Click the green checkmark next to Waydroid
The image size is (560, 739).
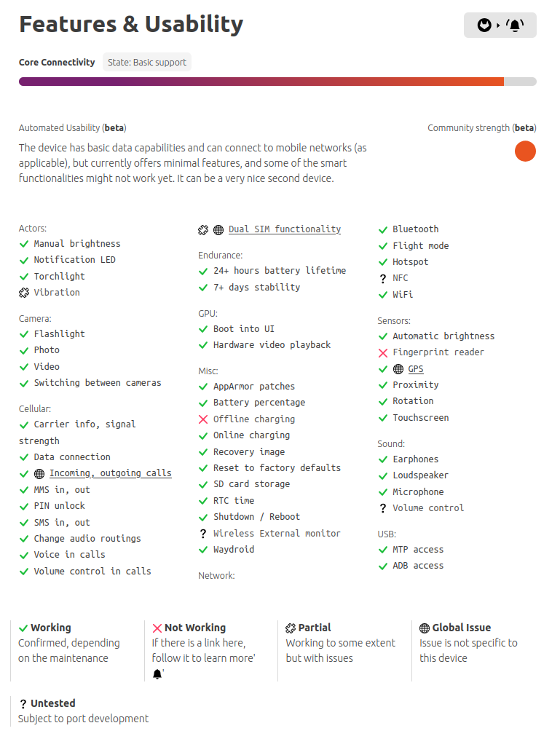203,550
